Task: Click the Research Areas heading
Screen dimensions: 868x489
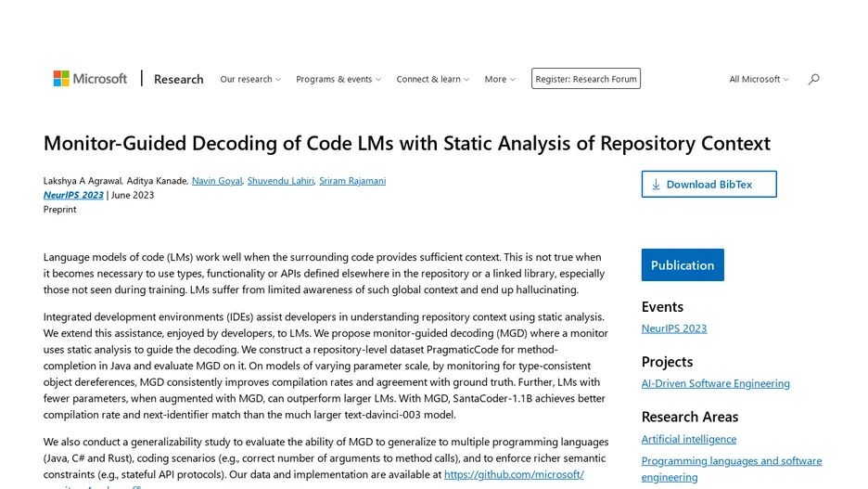Action: pyautogui.click(x=690, y=417)
